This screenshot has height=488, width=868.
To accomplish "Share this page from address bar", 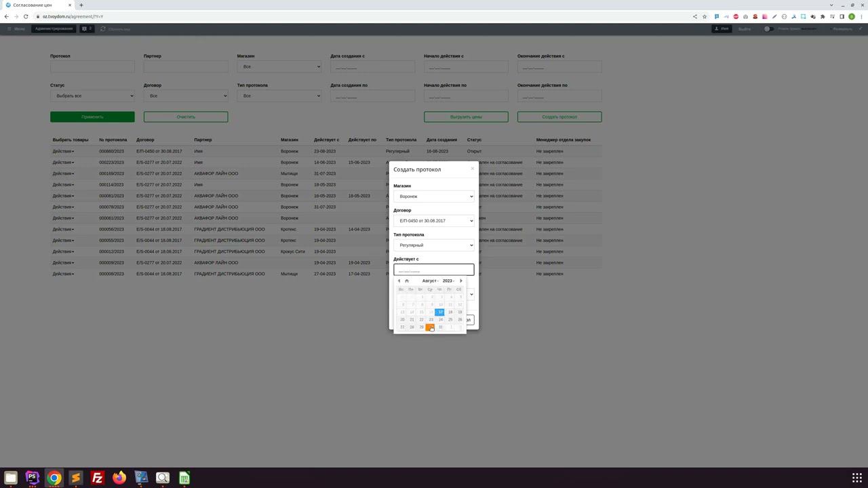I will pos(695,16).
